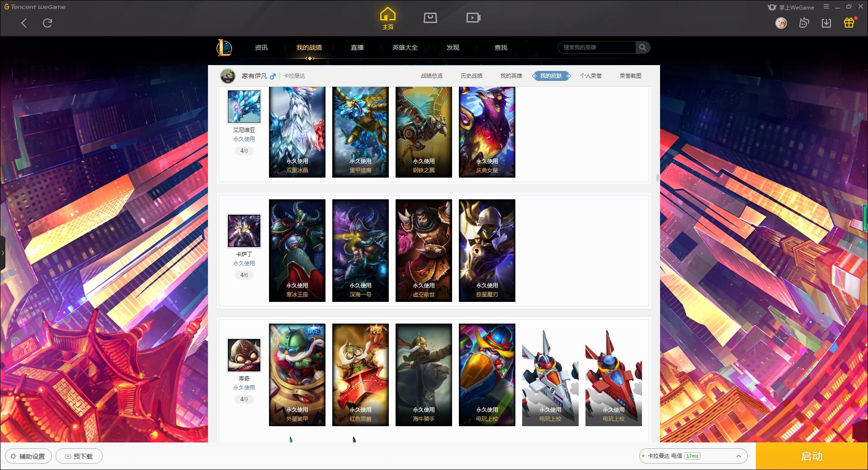This screenshot has width=868, height=470.
Task: Switch to 历史战绩 section
Action: click(x=472, y=76)
